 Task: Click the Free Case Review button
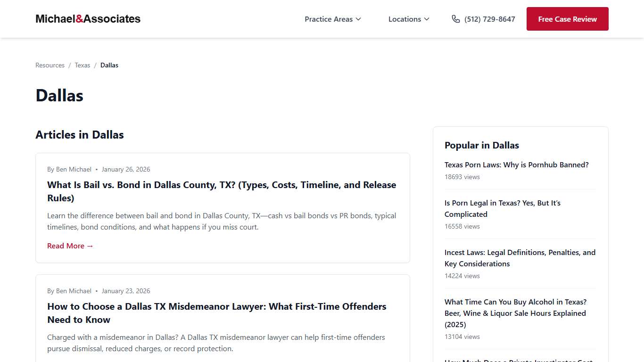coord(567,19)
